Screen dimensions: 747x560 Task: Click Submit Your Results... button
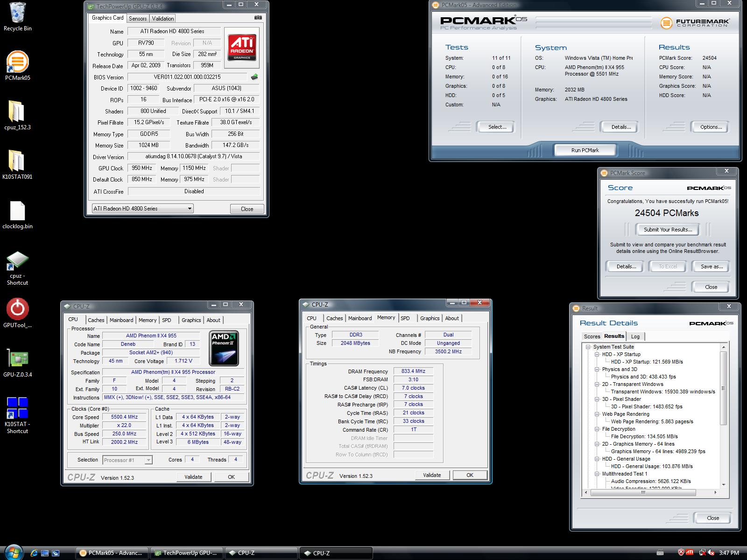668,230
